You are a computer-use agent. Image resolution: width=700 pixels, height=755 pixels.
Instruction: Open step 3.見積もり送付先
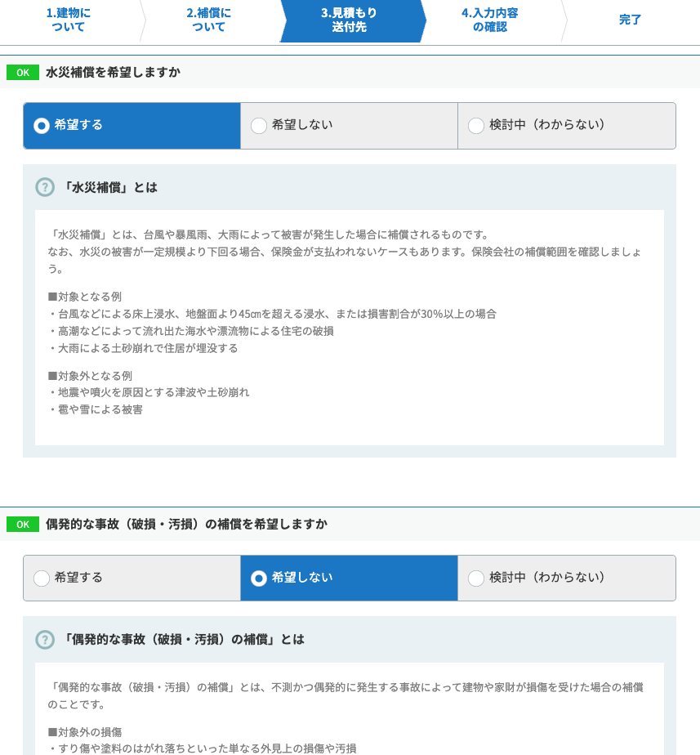tap(350, 20)
